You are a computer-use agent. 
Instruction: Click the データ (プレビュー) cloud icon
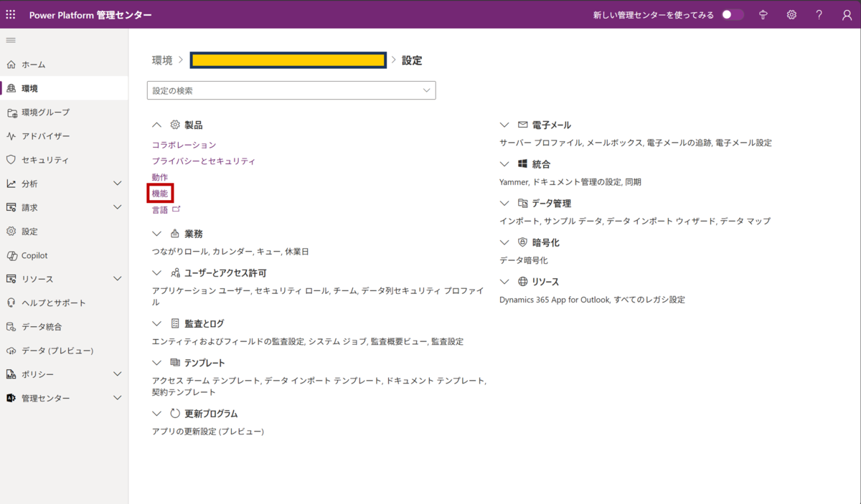point(11,351)
